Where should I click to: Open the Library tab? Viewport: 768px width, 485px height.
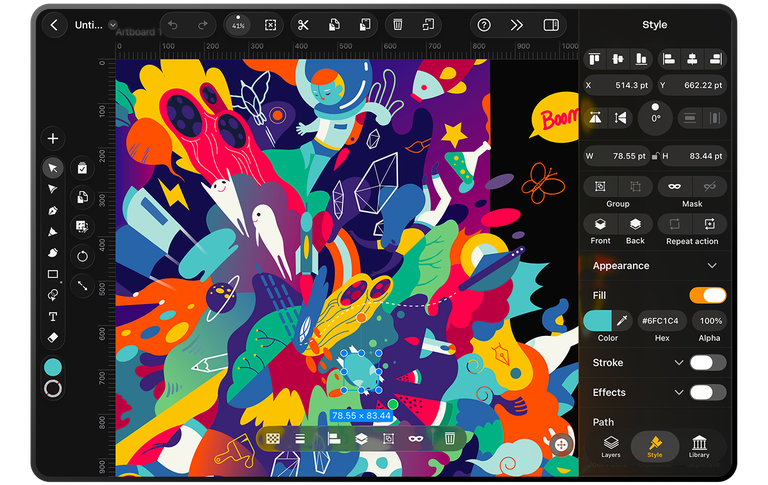(700, 446)
